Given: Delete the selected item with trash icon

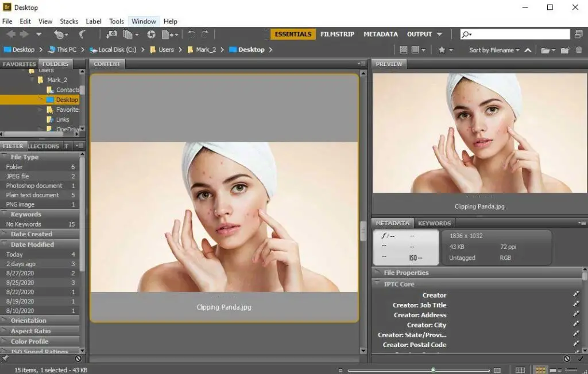Looking at the screenshot, I should (x=579, y=50).
